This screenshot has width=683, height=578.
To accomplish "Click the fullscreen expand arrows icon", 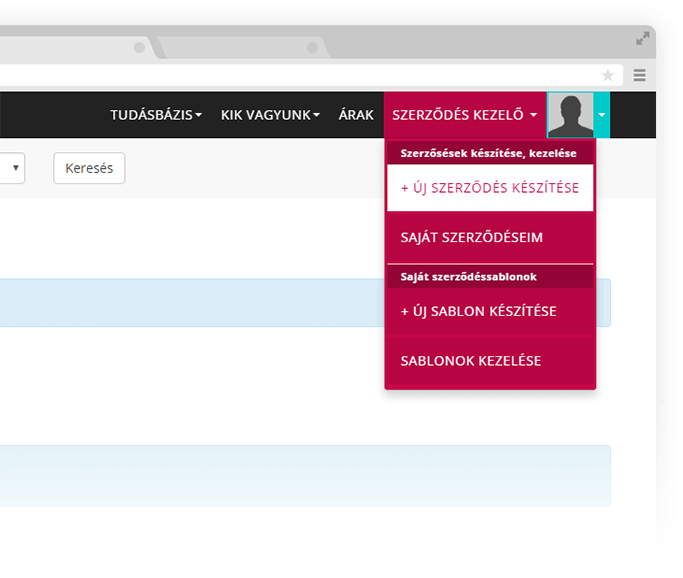I will click(x=643, y=39).
